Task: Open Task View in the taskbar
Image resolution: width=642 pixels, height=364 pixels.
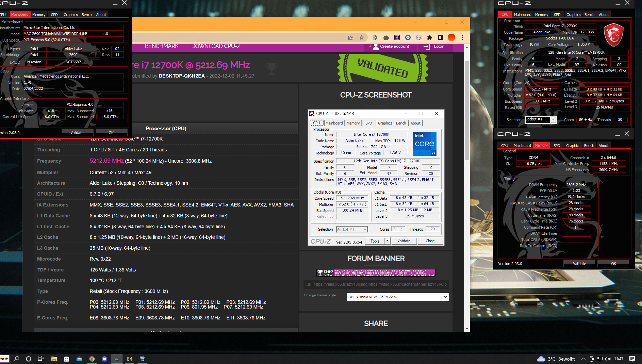Action: [41, 359]
